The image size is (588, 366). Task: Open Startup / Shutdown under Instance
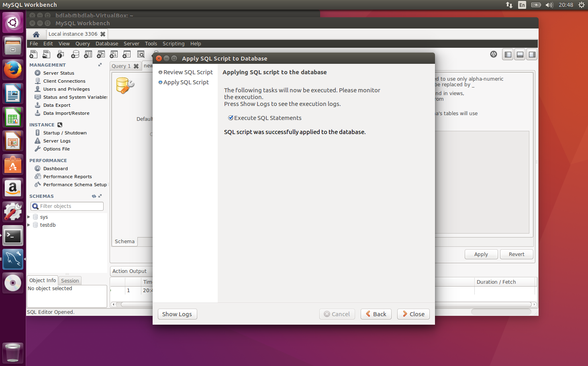click(65, 133)
